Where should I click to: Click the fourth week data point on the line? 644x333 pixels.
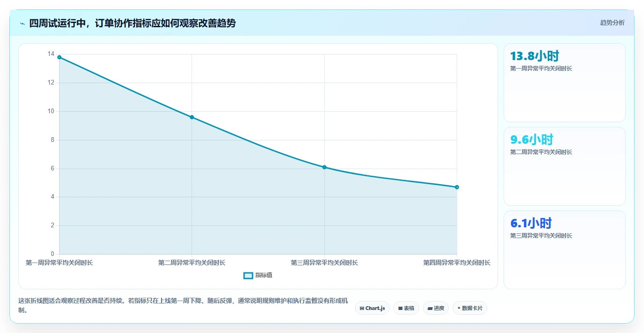tap(457, 187)
